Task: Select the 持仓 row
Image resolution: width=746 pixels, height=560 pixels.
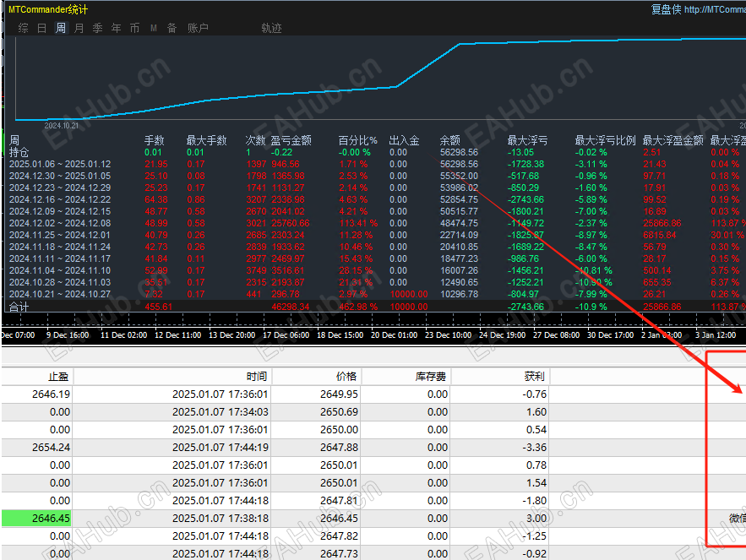Action: click(x=373, y=152)
